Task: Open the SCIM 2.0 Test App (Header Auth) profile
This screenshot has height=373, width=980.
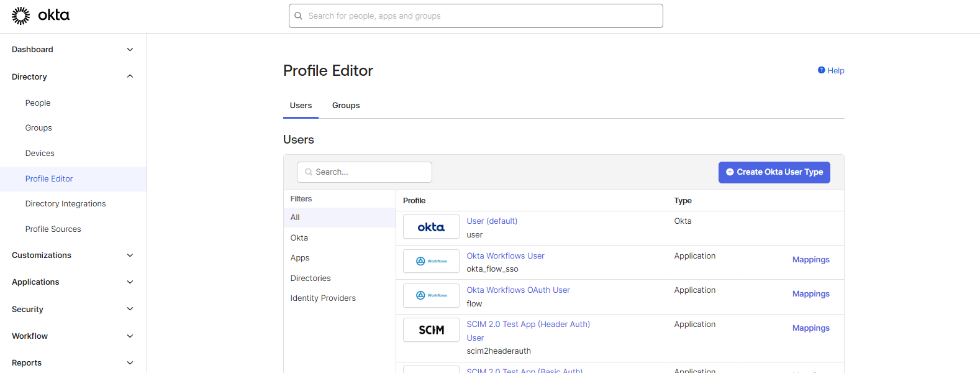Action: [x=529, y=331]
